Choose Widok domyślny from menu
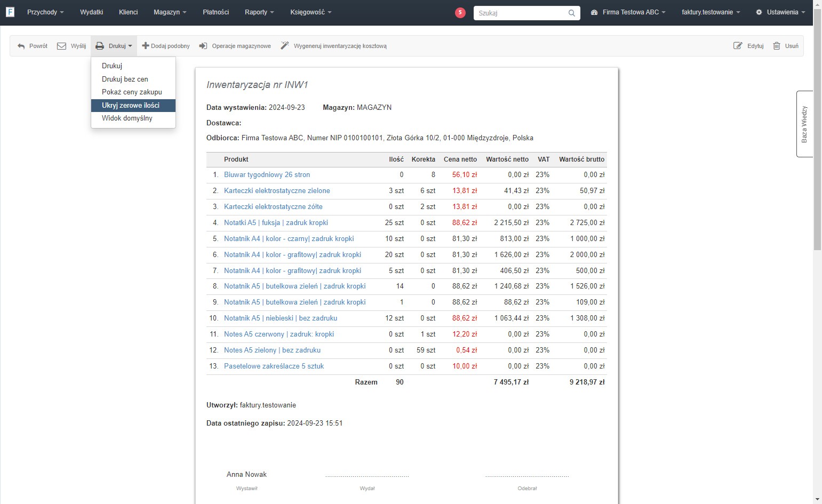822x504 pixels. pyautogui.click(x=133, y=118)
